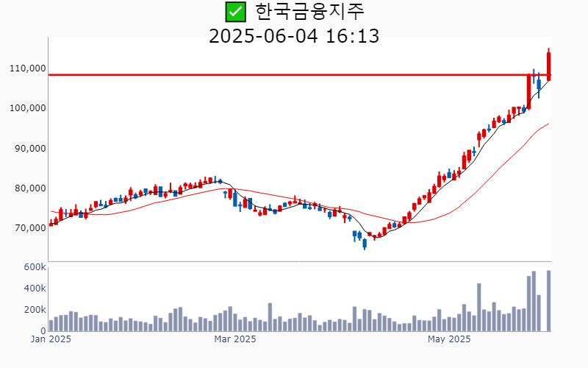The height and width of the screenshot is (368, 588).
Task: Click the 100,000 price axis label
Action: 28,108
